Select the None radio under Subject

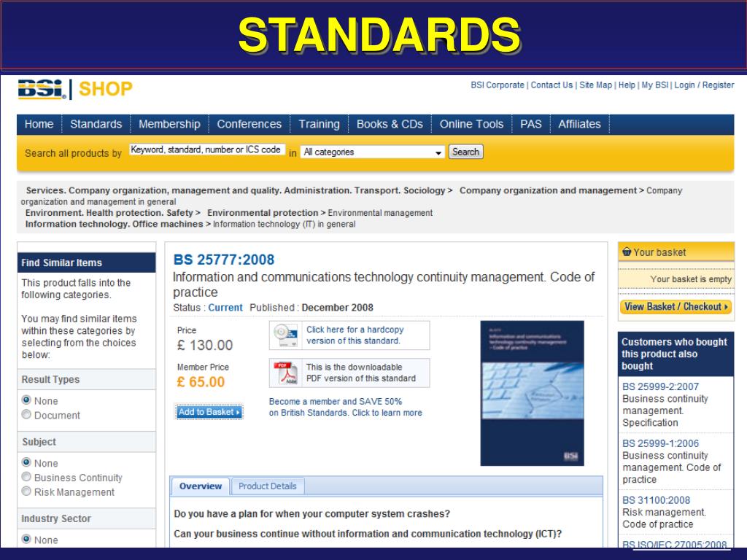[26, 462]
